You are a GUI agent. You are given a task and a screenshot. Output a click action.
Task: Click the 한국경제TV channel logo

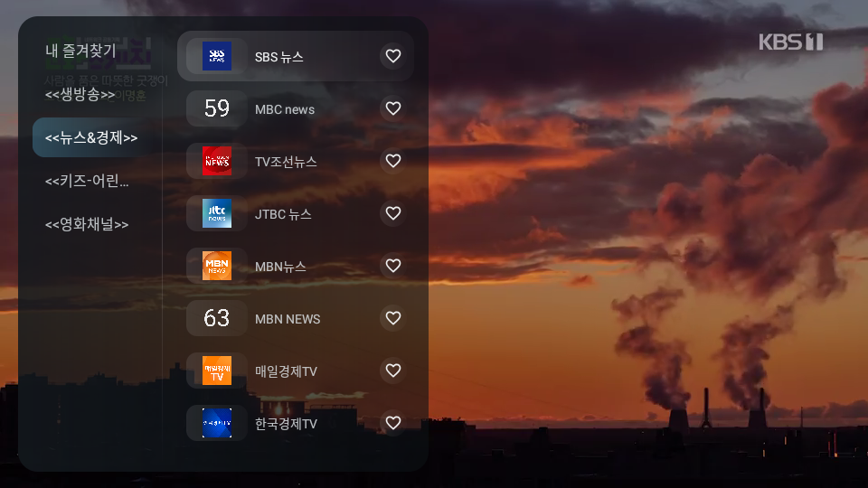point(216,423)
